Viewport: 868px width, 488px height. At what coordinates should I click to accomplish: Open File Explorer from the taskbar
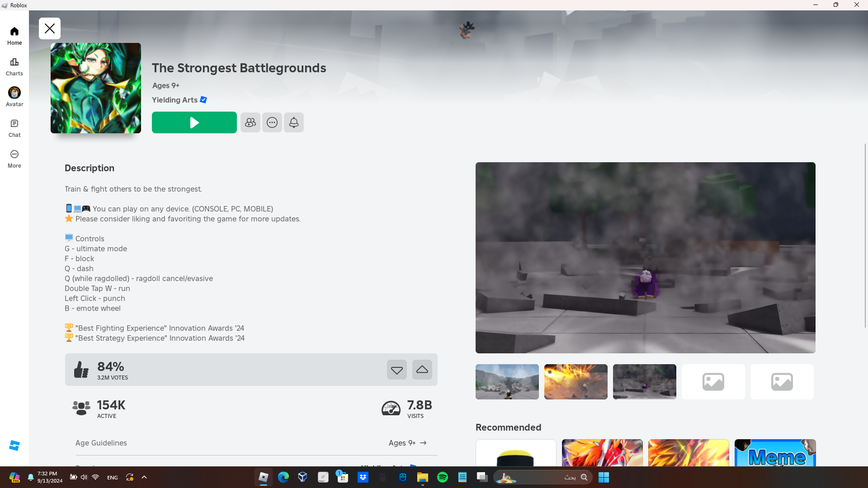pos(423,477)
